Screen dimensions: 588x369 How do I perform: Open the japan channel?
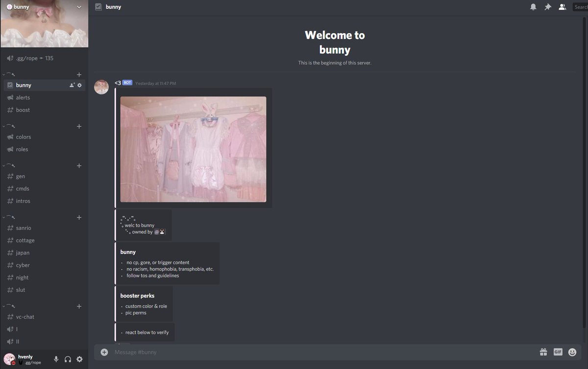[x=44, y=253]
